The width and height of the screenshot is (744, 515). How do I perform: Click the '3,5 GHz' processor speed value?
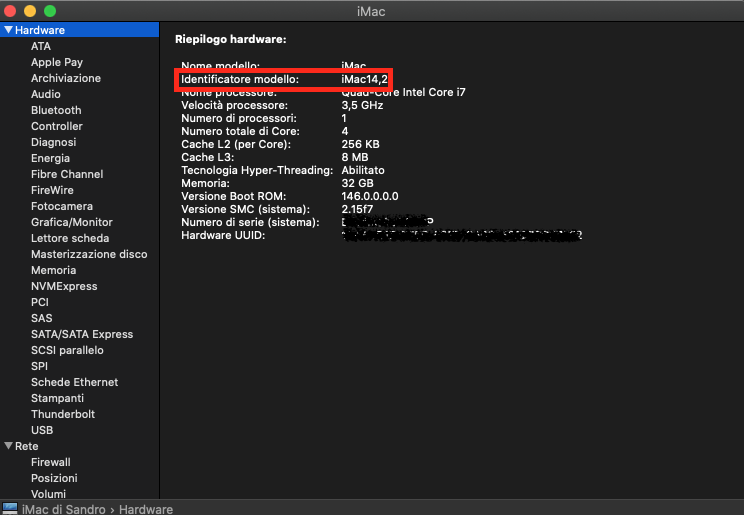[362, 105]
